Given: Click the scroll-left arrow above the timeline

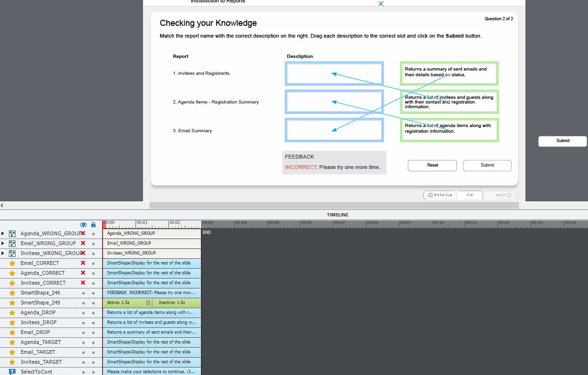Looking at the screenshot, I should coord(2,205).
